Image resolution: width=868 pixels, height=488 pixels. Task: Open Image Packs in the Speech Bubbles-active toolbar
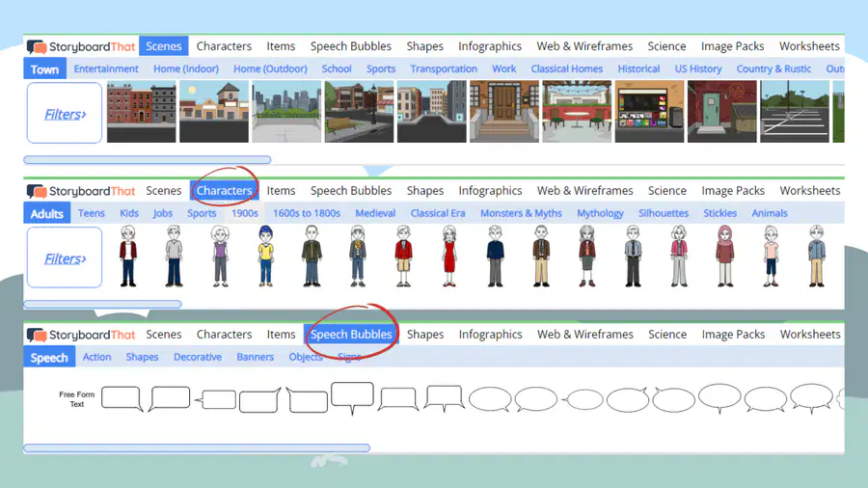733,335
